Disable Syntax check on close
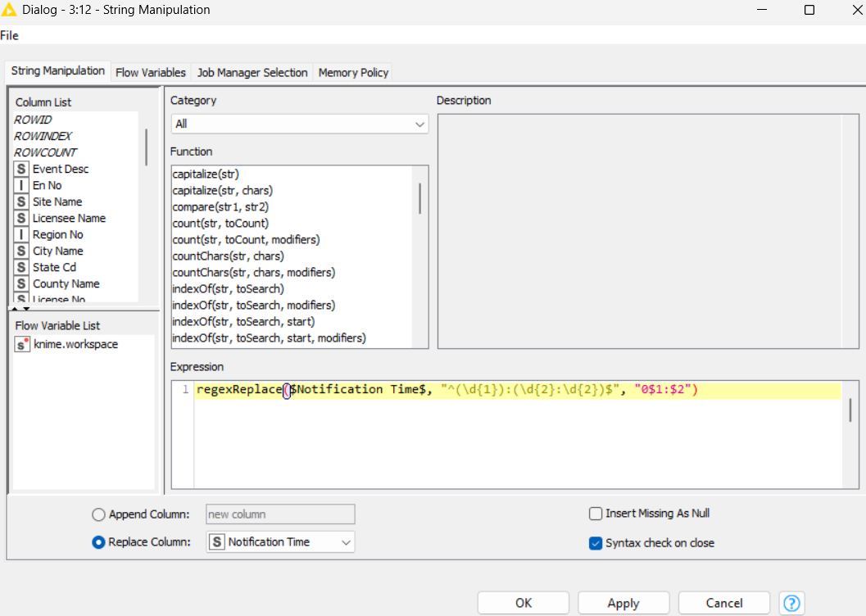866x616 pixels. 596,543
